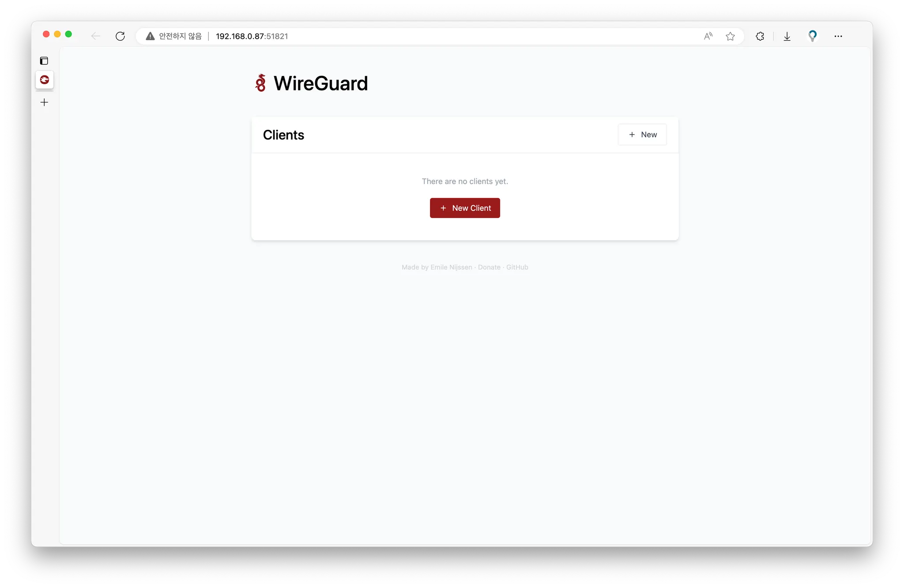Open downloads arrow icon
The height and width of the screenshot is (588, 904).
pos(787,36)
